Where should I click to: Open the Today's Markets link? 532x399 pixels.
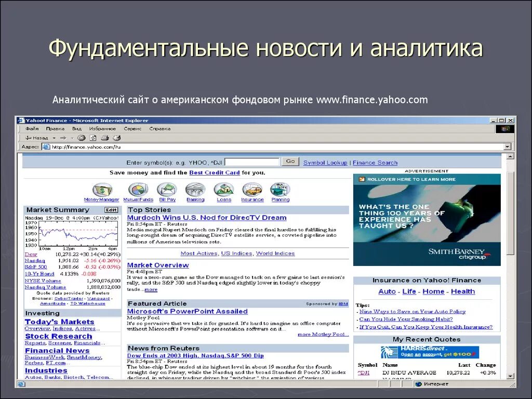point(59,322)
